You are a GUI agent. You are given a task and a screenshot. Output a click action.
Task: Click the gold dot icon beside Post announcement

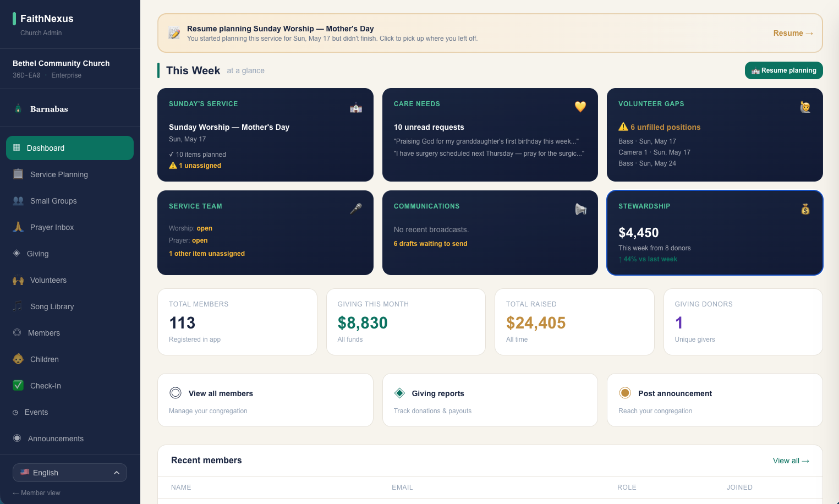[625, 393]
